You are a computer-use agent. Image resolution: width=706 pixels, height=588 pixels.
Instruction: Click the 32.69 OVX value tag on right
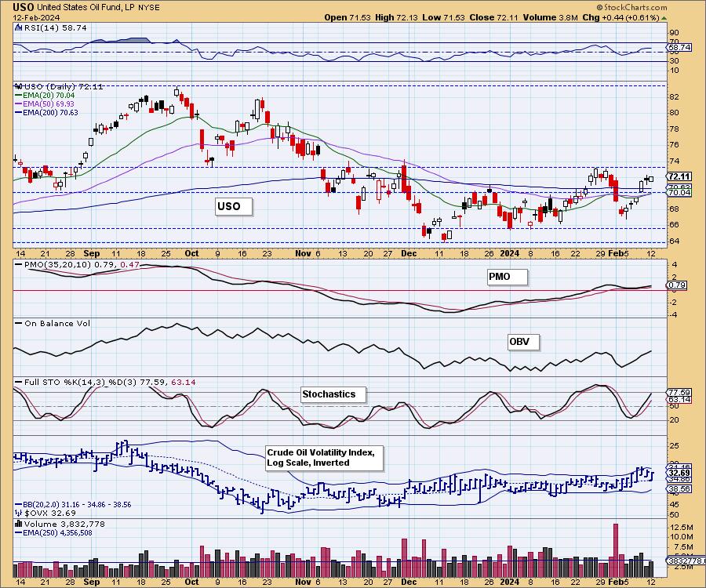click(679, 473)
